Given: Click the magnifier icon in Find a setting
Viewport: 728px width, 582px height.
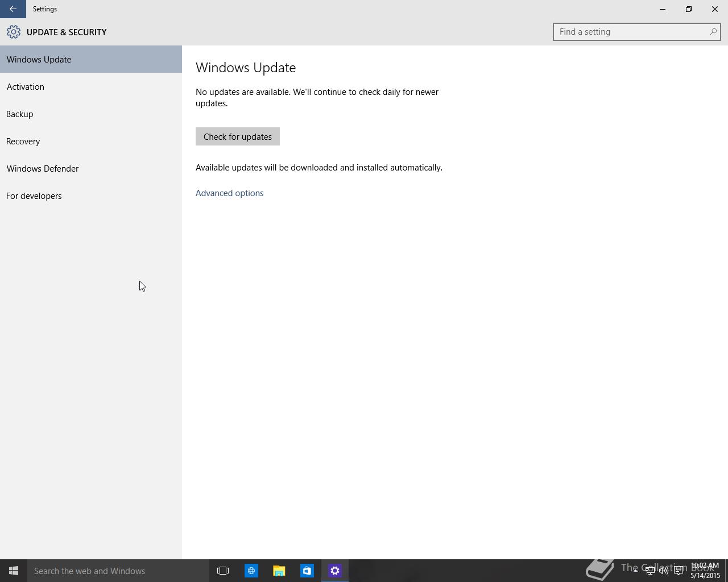Looking at the screenshot, I should pos(713,32).
